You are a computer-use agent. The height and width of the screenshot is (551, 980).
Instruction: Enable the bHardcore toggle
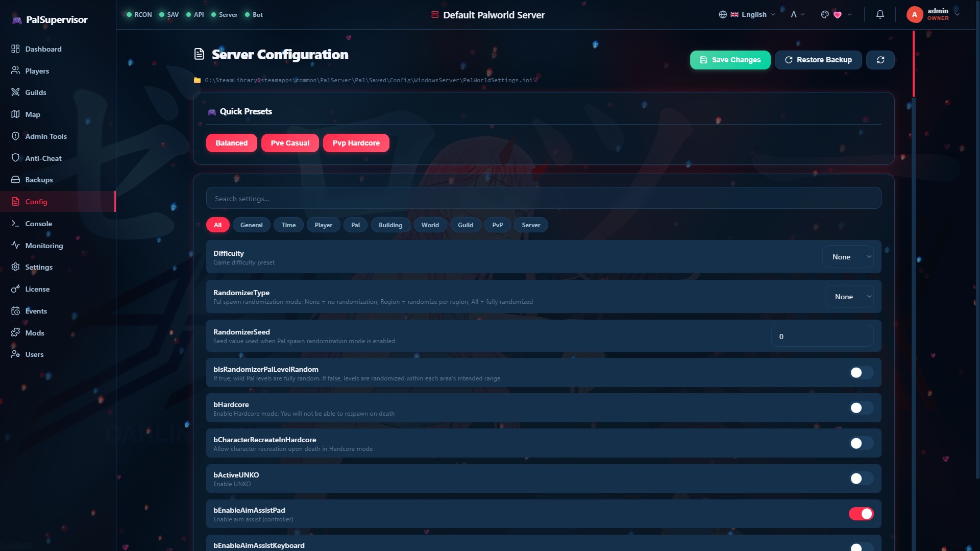tap(861, 408)
